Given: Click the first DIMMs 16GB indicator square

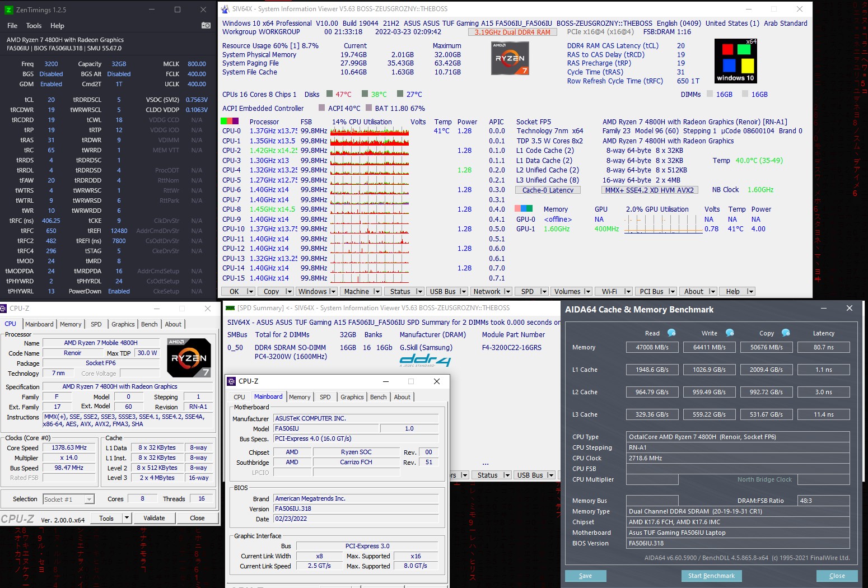Looking at the screenshot, I should click(x=710, y=94).
